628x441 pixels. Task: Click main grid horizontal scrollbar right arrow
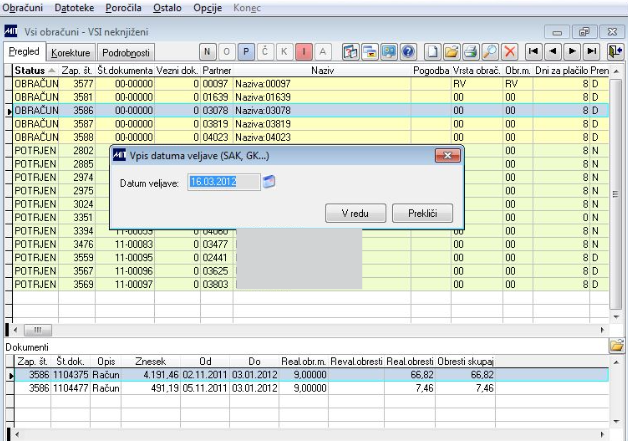[x=602, y=330]
